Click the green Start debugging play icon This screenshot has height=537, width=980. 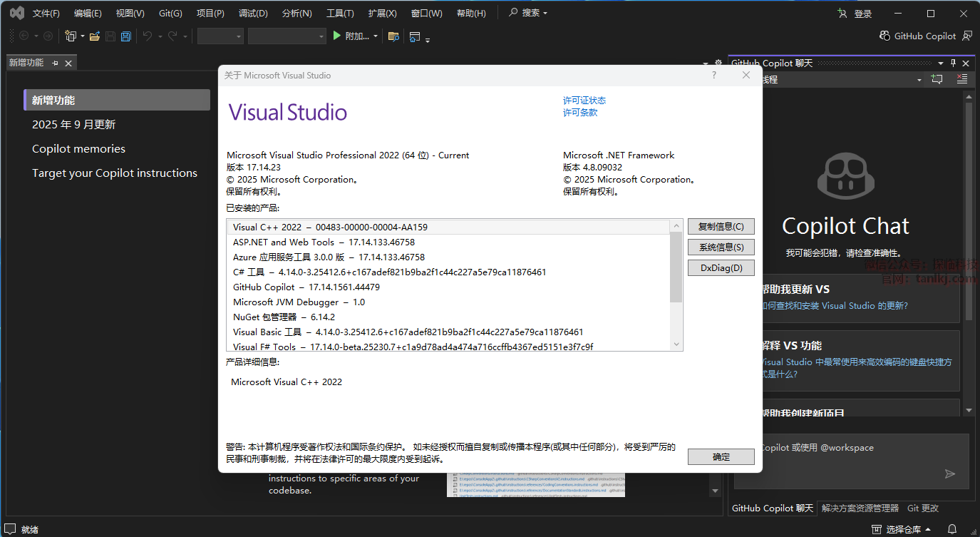pos(337,36)
